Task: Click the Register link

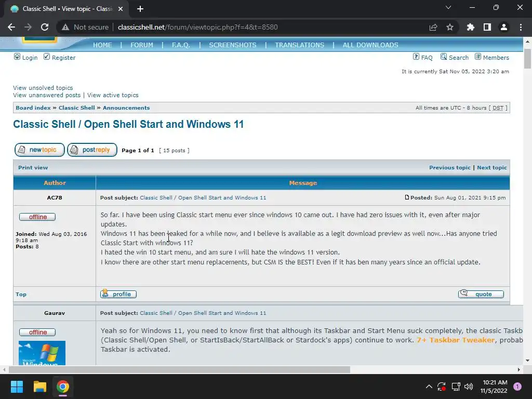Action: coord(59,57)
